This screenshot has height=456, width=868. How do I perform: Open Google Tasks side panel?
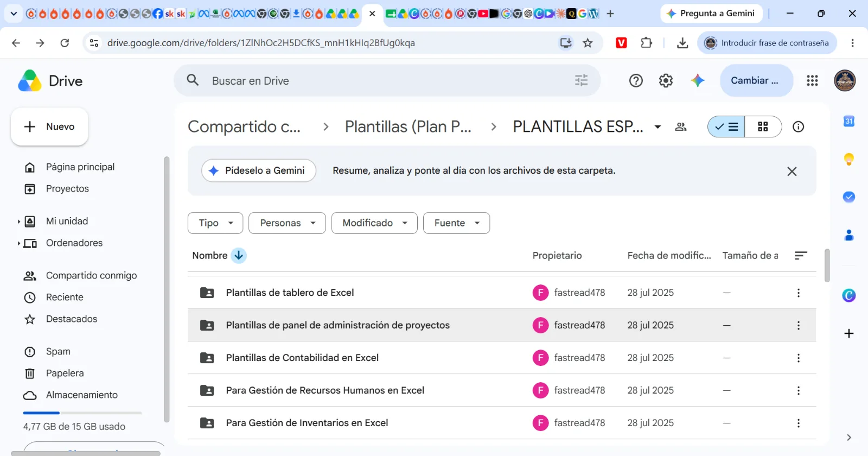[x=849, y=197]
